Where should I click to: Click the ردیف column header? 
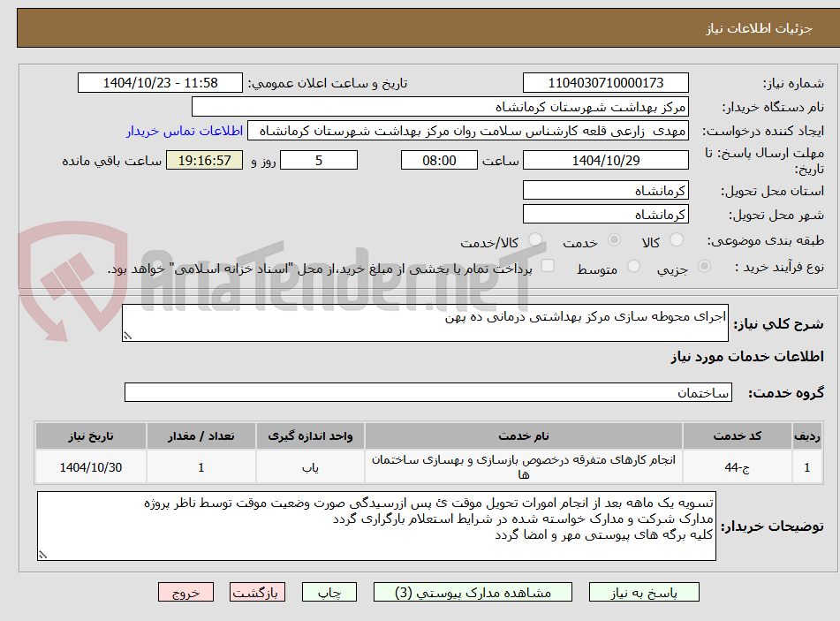[806, 435]
